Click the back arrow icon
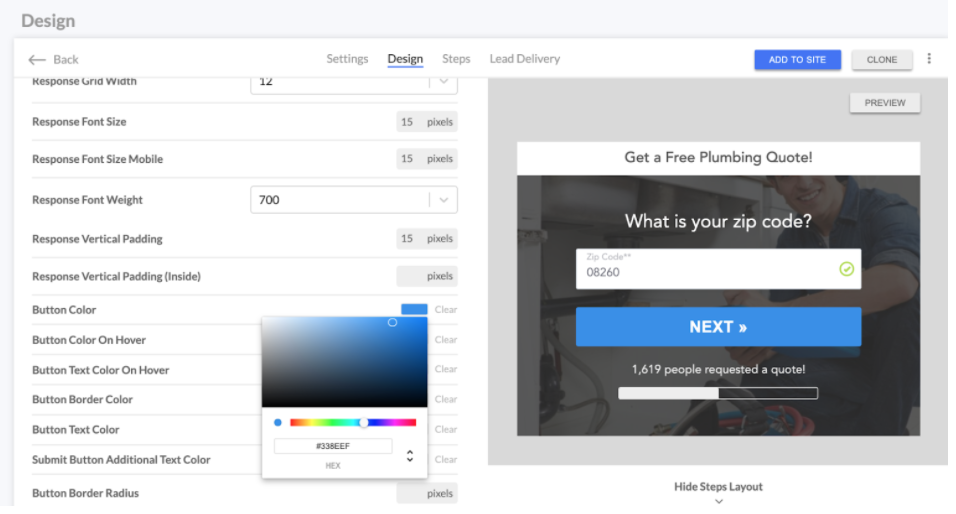 pyautogui.click(x=37, y=60)
